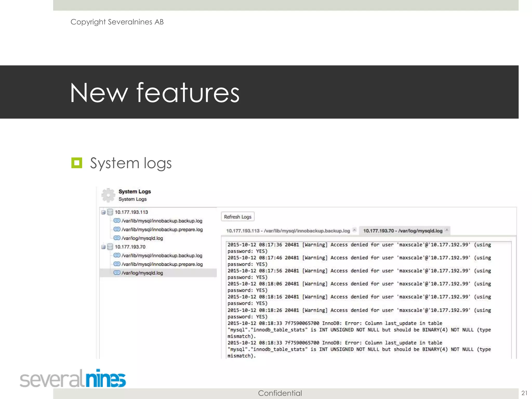Collapse the 10.177.193.113 host node
This screenshot has height=399, width=532.
(103, 212)
